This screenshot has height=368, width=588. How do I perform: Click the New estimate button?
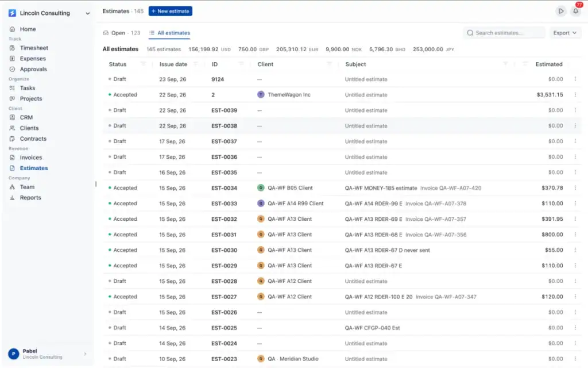[170, 11]
